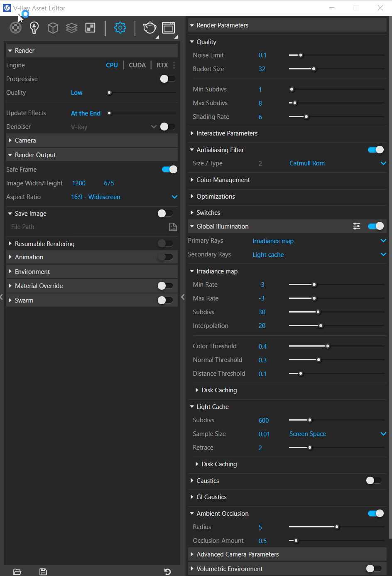Viewport: 392px width, 576px height.
Task: Enable the Save Image switch
Action: pyautogui.click(x=165, y=213)
